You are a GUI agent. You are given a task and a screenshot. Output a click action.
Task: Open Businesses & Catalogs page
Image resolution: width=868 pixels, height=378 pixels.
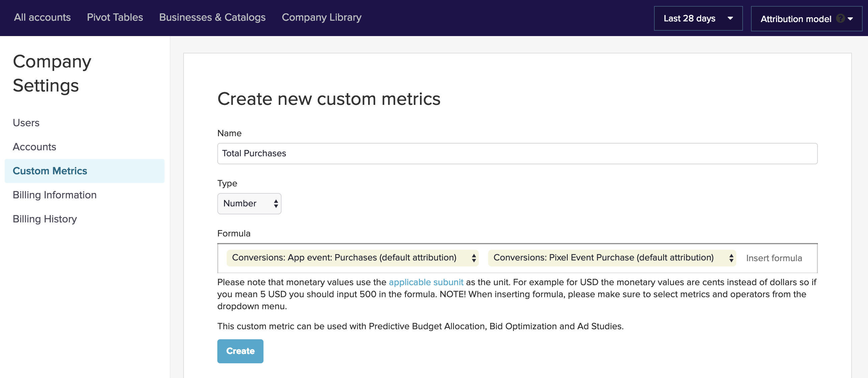(x=212, y=17)
